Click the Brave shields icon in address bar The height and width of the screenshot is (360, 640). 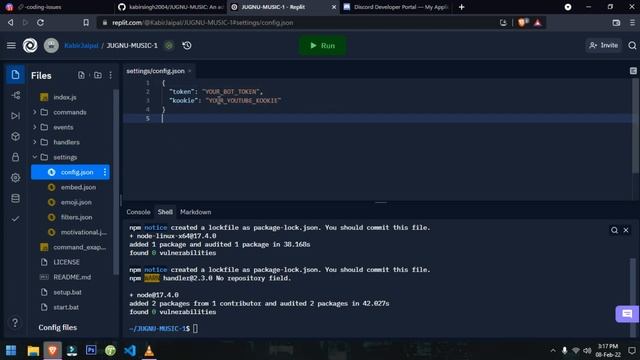point(522,23)
